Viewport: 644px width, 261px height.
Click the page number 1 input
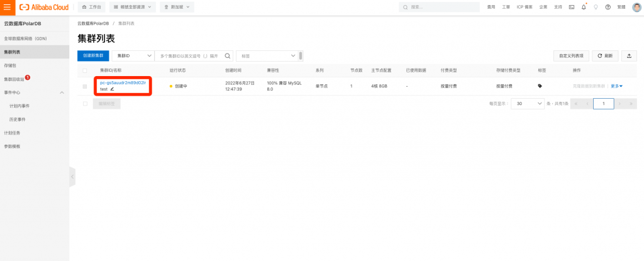pos(604,104)
